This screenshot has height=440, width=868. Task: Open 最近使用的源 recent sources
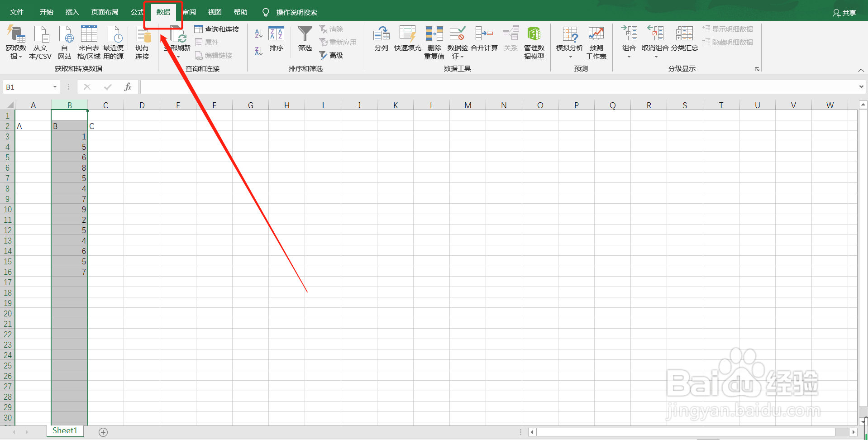tap(113, 43)
